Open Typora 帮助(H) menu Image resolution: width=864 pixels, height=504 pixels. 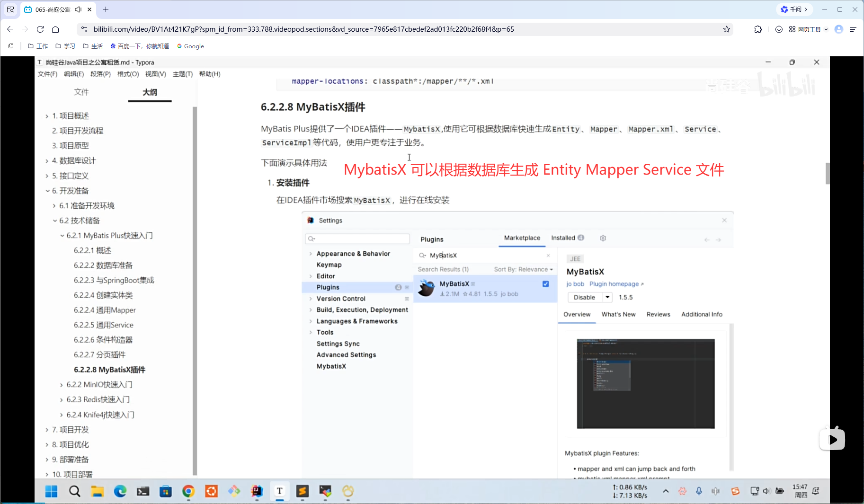[210, 74]
